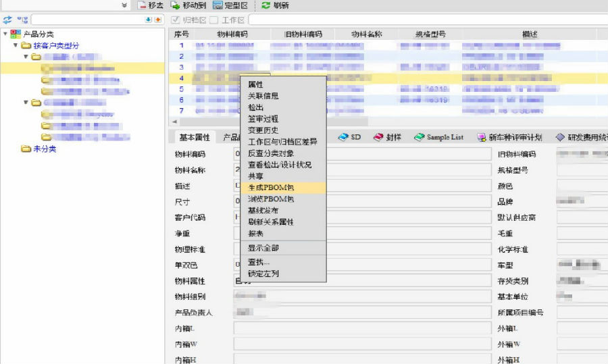Image resolution: width=608 pixels, height=364 pixels.
Task: Collapse the 按客户类型分 folder node
Action: (x=16, y=45)
